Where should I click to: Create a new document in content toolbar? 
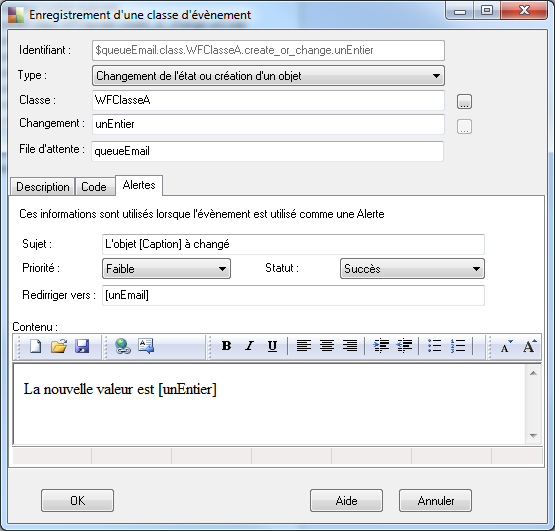[35, 346]
